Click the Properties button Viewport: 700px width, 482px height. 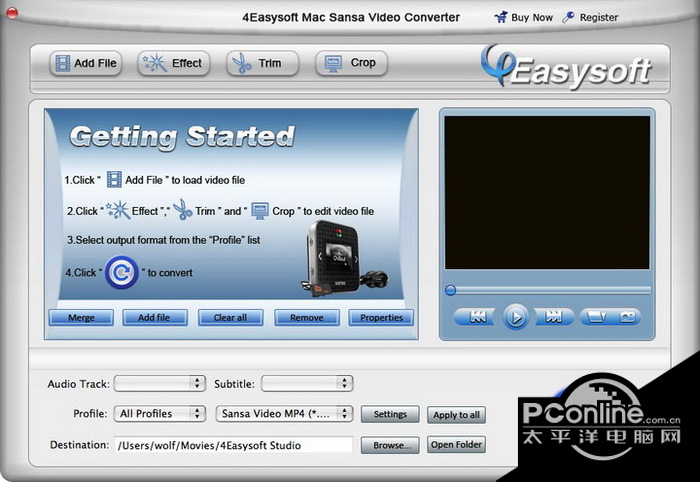[381, 317]
